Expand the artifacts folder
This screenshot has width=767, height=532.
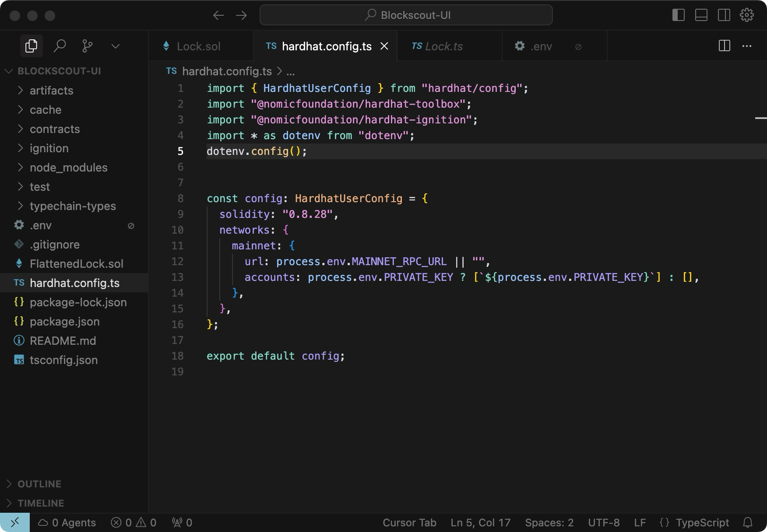click(x=74, y=91)
